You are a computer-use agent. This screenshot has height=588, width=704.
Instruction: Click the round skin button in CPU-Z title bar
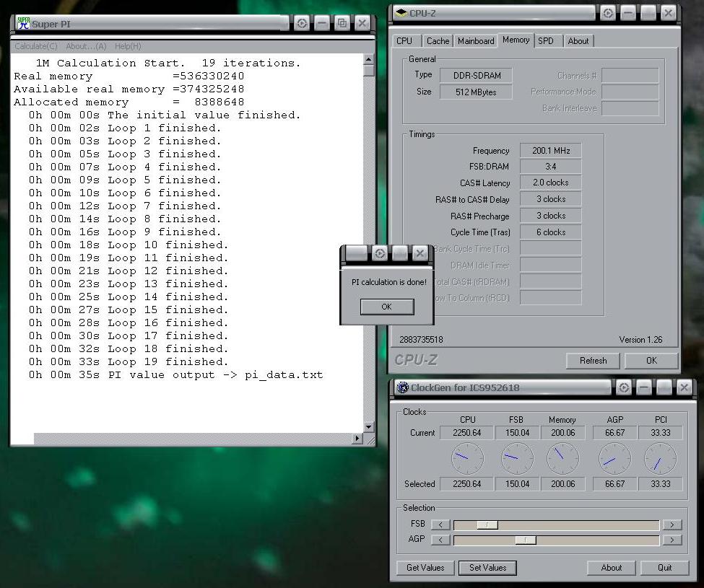tap(607, 13)
